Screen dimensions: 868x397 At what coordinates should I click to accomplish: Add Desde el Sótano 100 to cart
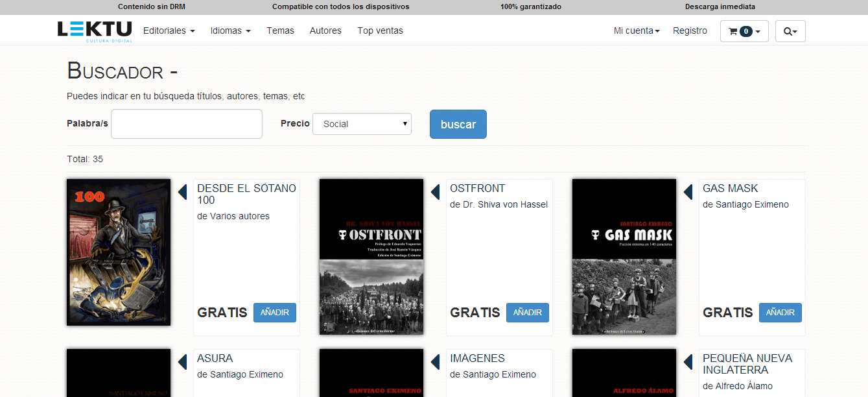pos(275,313)
